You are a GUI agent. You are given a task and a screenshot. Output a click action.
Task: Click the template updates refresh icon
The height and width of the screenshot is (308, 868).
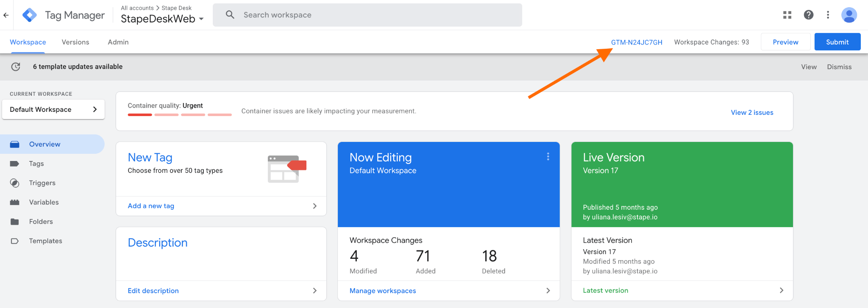[x=16, y=67]
